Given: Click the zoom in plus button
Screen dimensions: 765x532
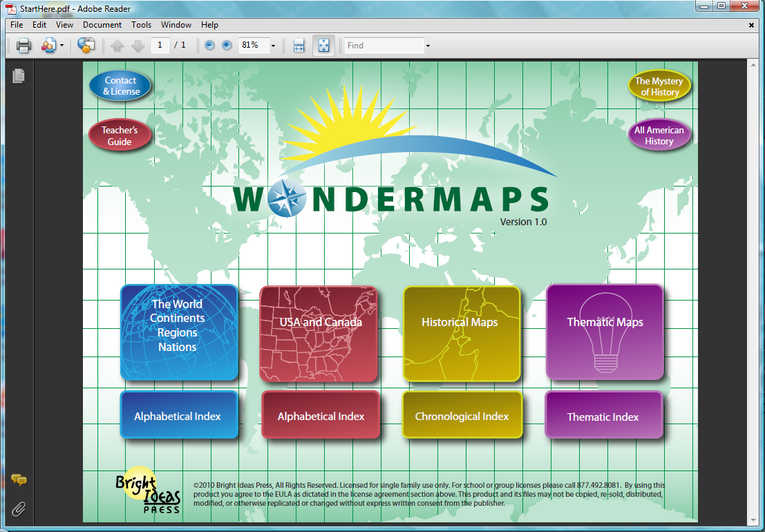Looking at the screenshot, I should tap(227, 46).
